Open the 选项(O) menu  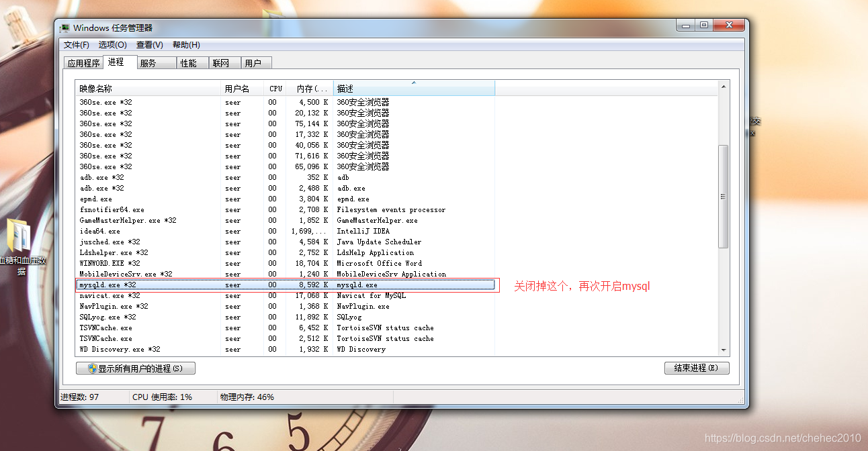(x=112, y=45)
